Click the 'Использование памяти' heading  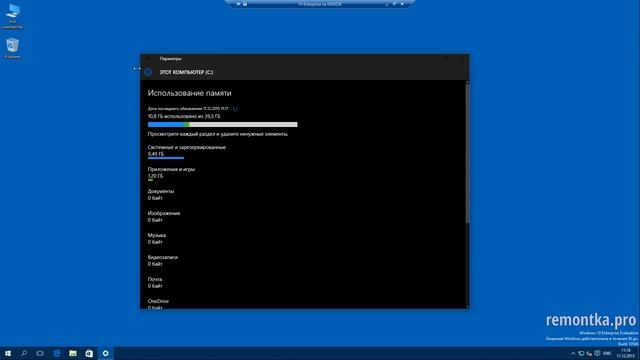click(189, 93)
